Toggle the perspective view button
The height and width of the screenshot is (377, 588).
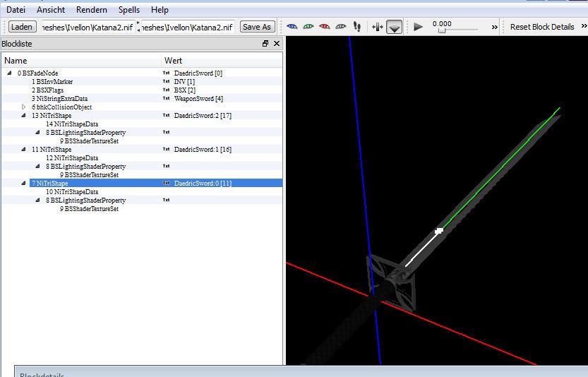[395, 27]
